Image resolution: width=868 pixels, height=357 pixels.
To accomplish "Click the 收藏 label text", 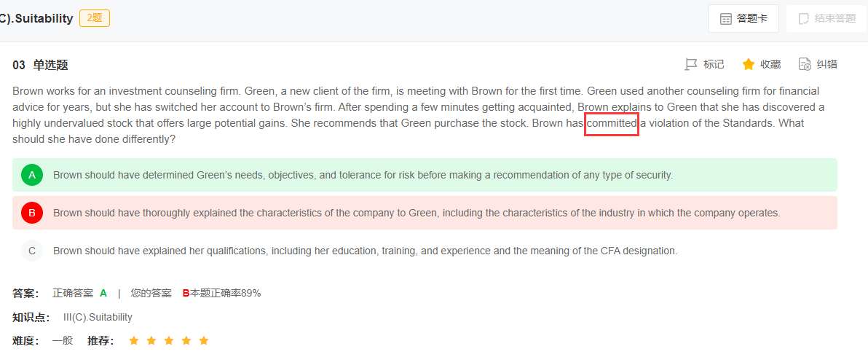I will pyautogui.click(x=770, y=65).
